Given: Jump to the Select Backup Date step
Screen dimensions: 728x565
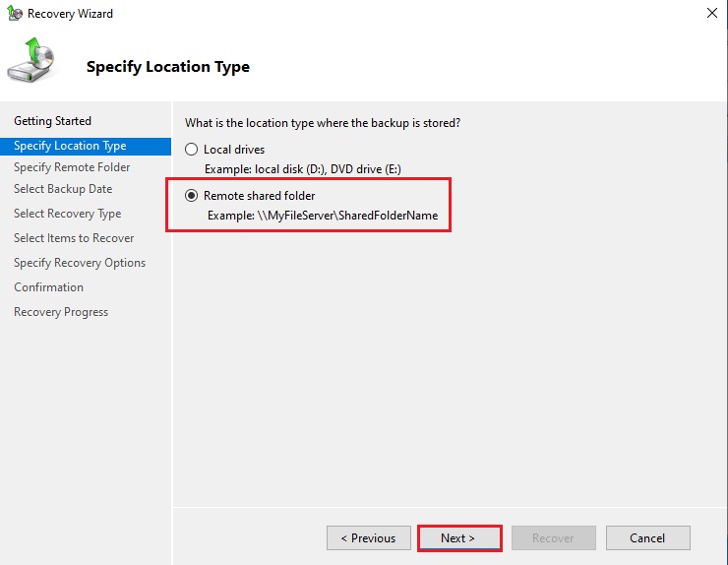Looking at the screenshot, I should (x=63, y=189).
